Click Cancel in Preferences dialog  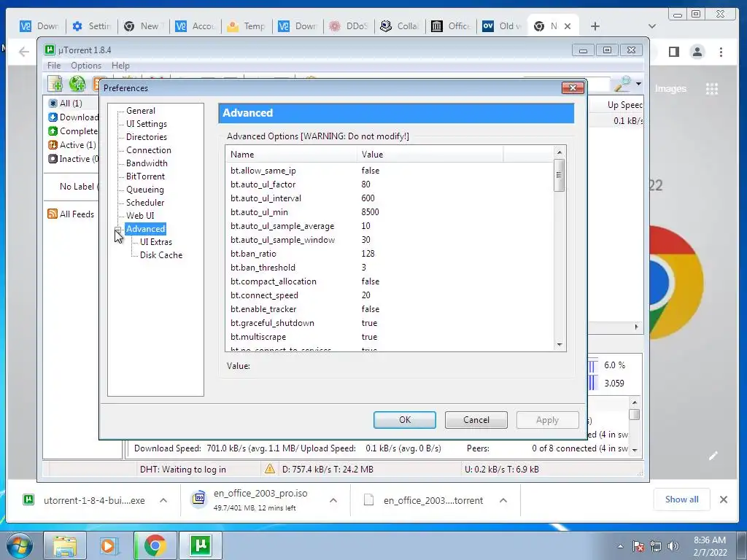coord(476,420)
